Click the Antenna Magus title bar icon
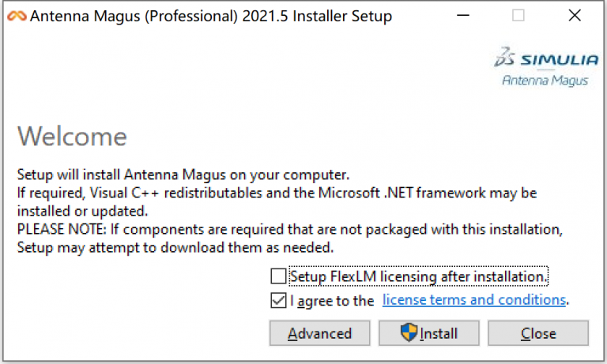607x364 pixels. pos(16,16)
